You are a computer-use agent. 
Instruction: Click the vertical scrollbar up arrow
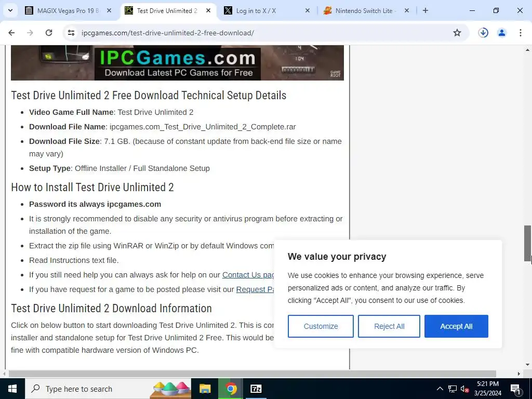(x=527, y=50)
